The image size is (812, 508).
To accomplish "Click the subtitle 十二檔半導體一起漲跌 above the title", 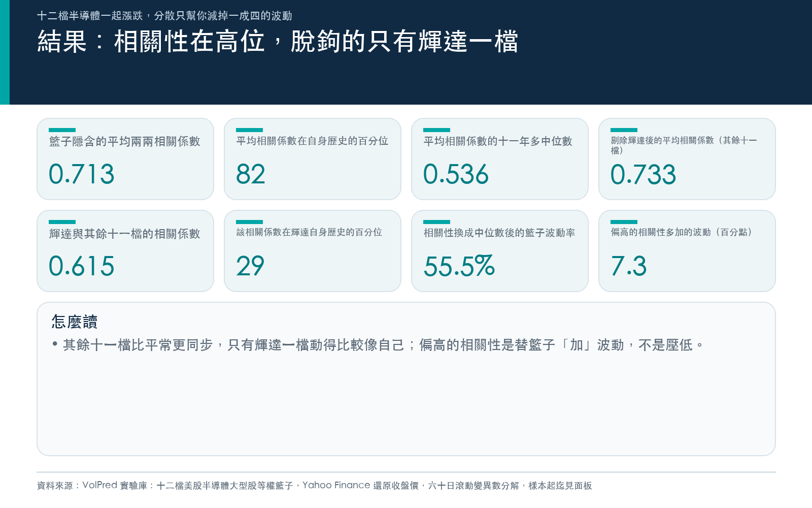I will click(164, 16).
